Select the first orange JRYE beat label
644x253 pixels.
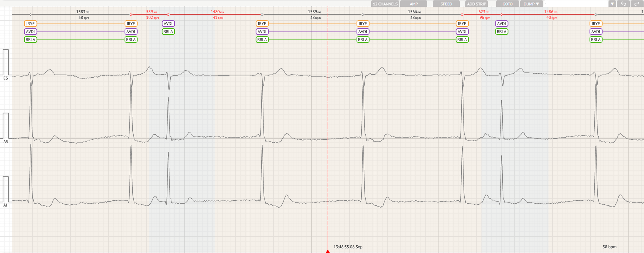[x=30, y=24]
